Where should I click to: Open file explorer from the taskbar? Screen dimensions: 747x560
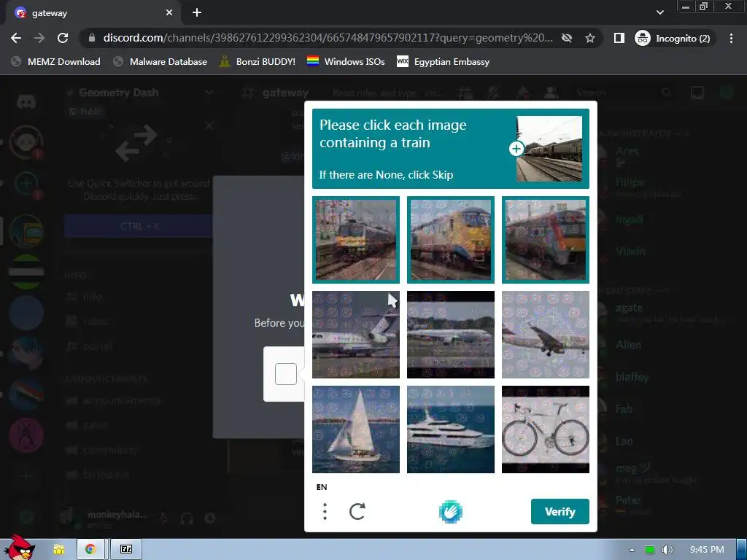(58, 550)
